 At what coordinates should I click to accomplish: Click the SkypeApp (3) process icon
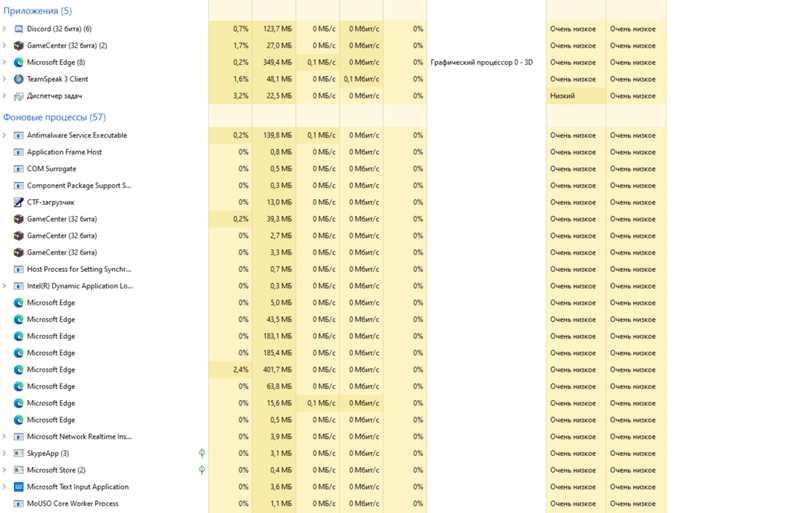pos(18,453)
